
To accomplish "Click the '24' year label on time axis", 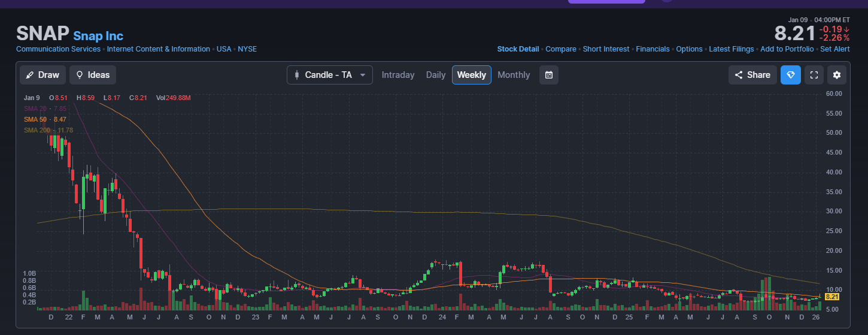I will (442, 317).
